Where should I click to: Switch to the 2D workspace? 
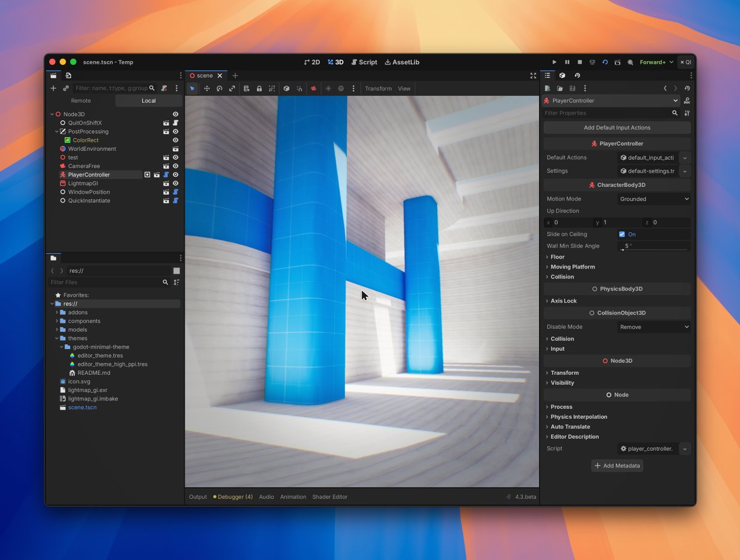click(x=312, y=62)
